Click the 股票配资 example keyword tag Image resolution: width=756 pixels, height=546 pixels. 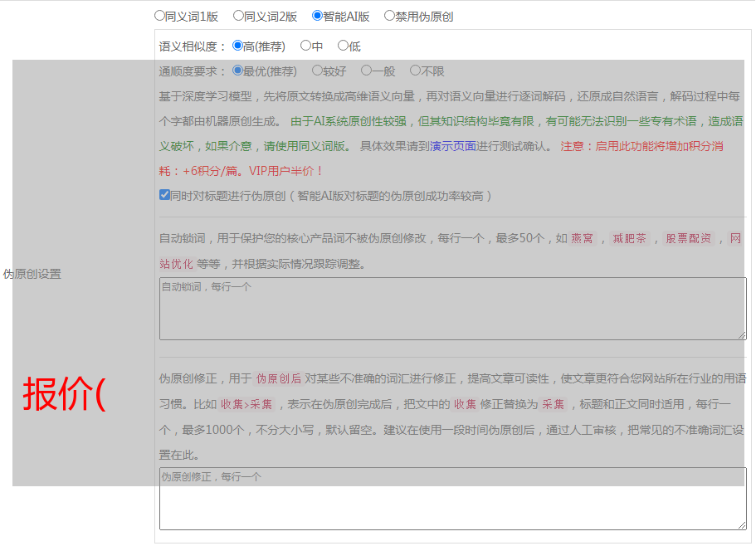click(x=688, y=239)
